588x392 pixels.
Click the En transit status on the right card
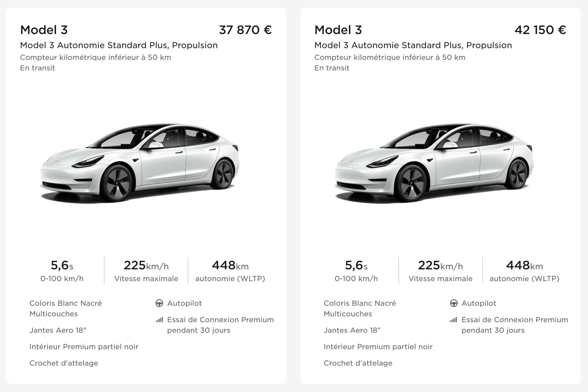[332, 68]
